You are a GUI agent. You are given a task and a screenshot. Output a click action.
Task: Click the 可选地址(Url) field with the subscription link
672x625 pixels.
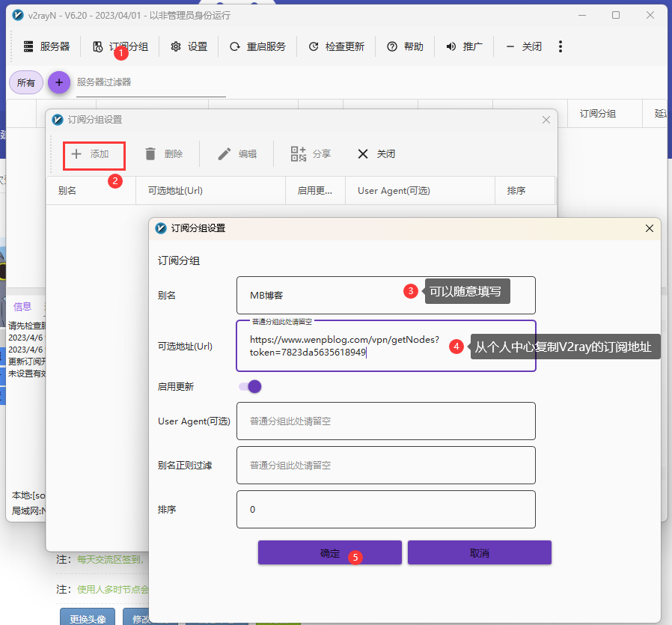click(x=385, y=346)
